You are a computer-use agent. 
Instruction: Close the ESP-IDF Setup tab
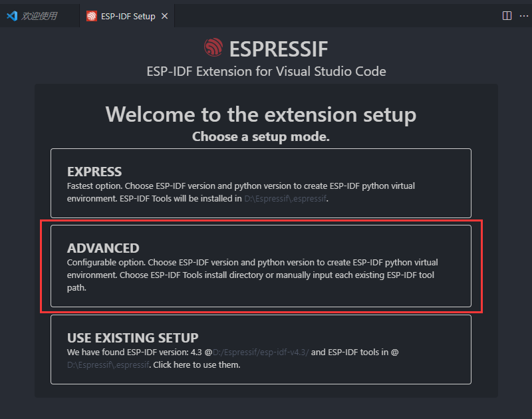pyautogui.click(x=164, y=16)
